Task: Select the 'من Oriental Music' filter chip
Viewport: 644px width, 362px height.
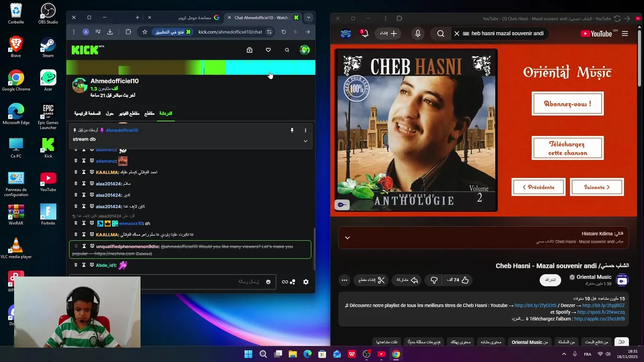Action: 530,342
